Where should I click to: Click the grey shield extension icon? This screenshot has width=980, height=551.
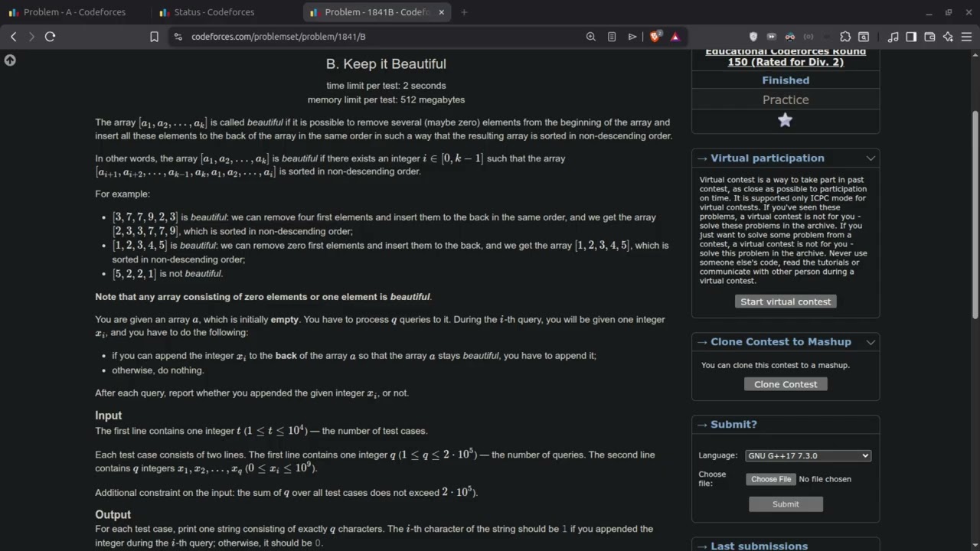coord(753,36)
